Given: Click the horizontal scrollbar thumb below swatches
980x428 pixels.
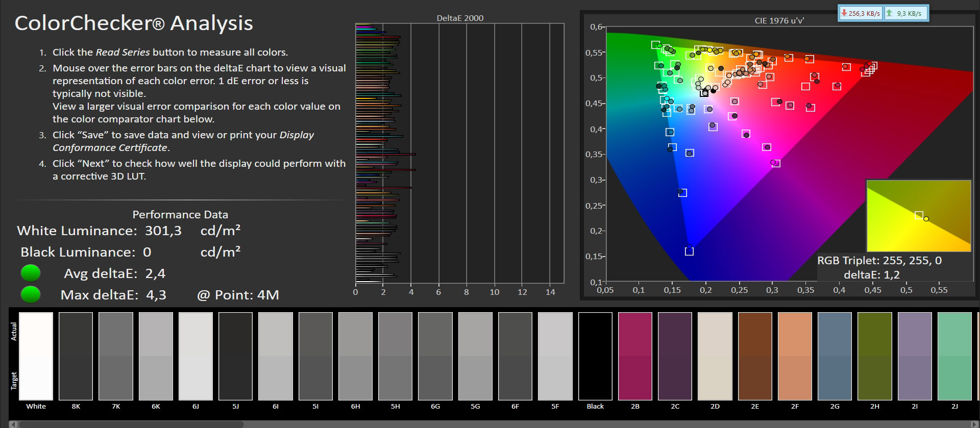Looking at the screenshot, I should pos(131,424).
